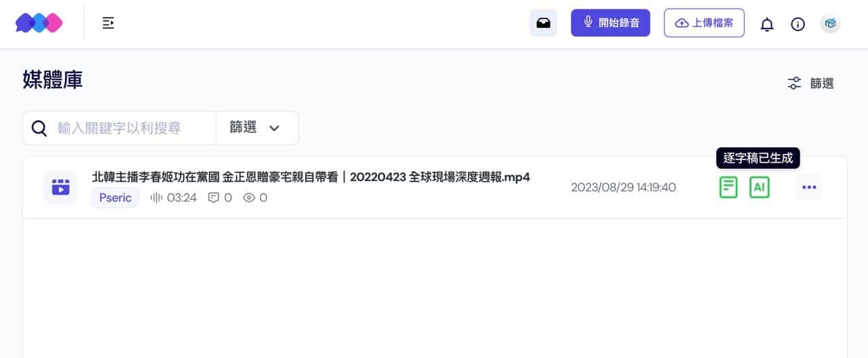Image resolution: width=868 pixels, height=358 pixels.
Task: Click the video file type icon
Action: (60, 187)
